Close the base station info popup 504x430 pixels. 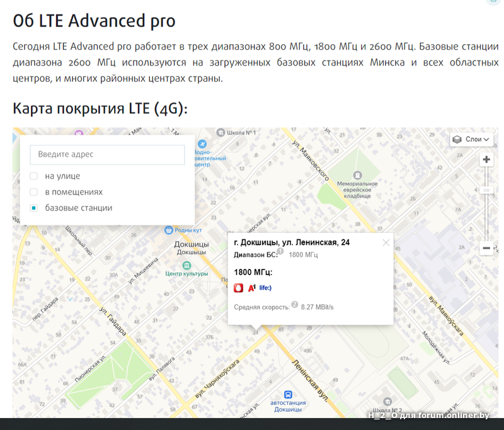pos(386,243)
